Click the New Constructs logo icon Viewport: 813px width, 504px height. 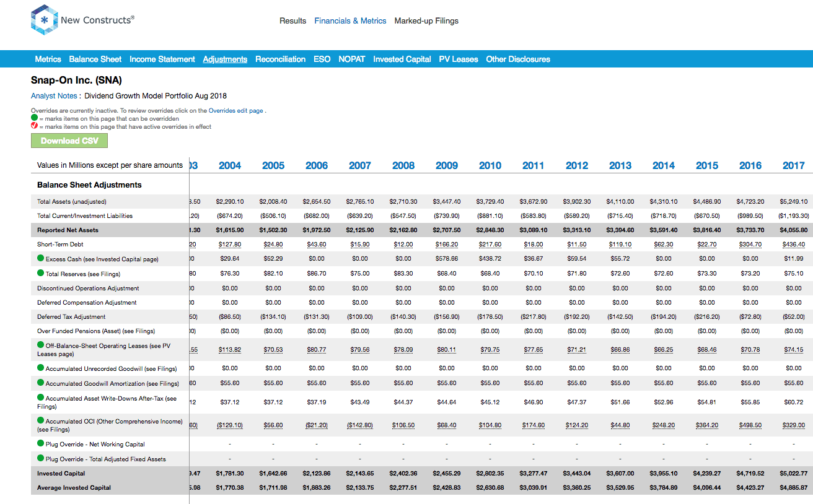[44, 20]
